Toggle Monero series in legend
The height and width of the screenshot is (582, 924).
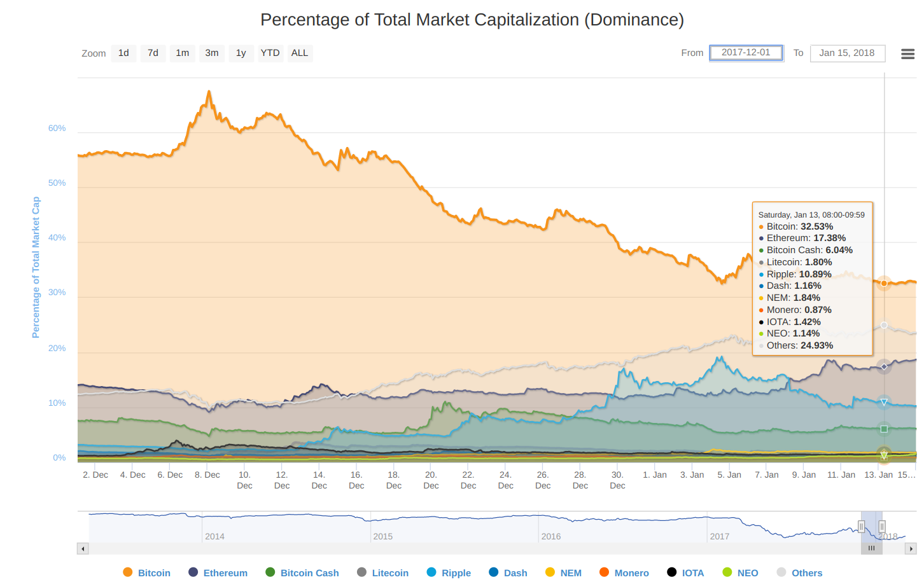coord(624,572)
